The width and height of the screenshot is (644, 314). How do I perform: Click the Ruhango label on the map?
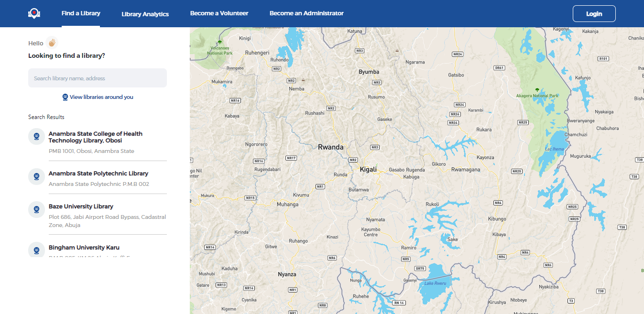click(x=298, y=241)
